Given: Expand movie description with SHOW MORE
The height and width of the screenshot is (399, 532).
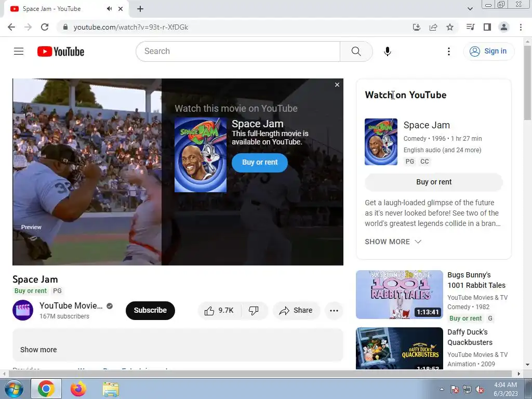Looking at the screenshot, I should click(x=393, y=242).
